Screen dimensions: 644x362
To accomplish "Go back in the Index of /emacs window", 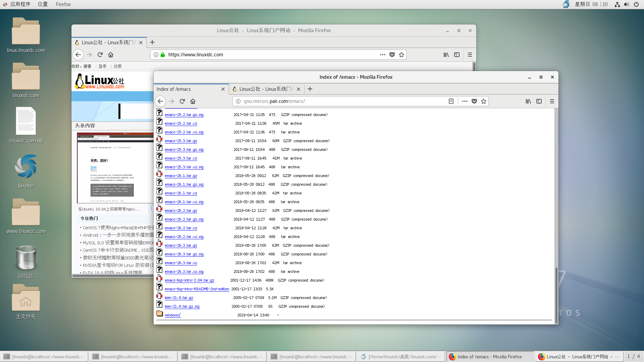I will coord(160,101).
